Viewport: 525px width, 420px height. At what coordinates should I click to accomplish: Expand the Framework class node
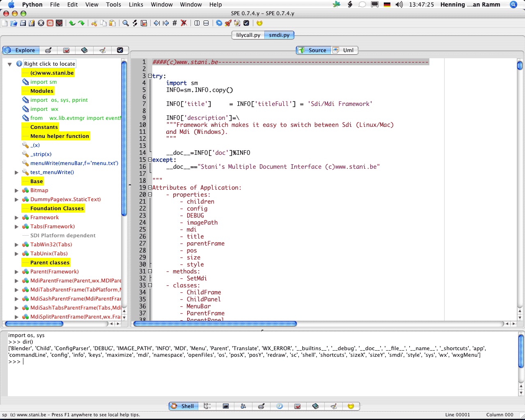16,218
